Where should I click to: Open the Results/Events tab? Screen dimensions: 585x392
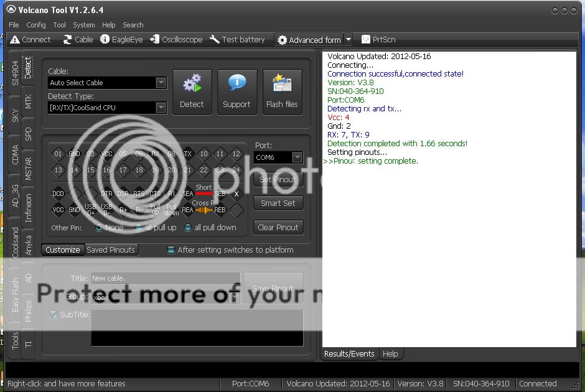(x=349, y=353)
